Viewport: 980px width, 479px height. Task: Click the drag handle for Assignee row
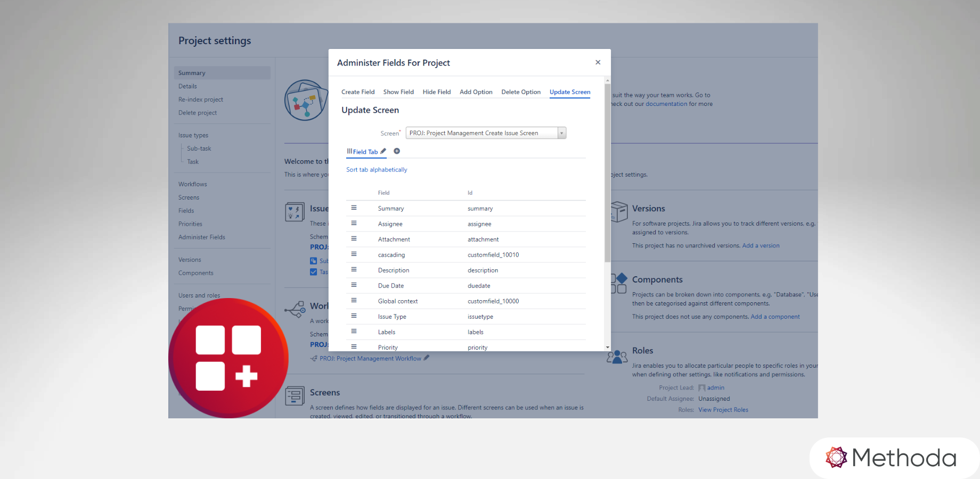pos(354,224)
